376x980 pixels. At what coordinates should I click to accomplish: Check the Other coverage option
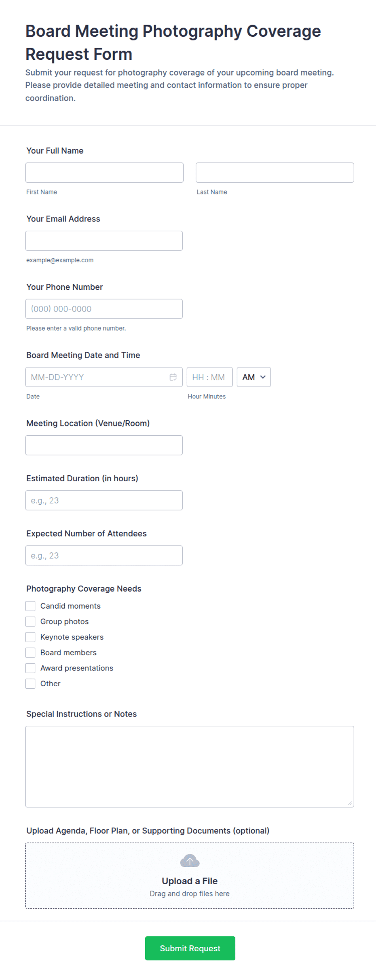(x=30, y=683)
